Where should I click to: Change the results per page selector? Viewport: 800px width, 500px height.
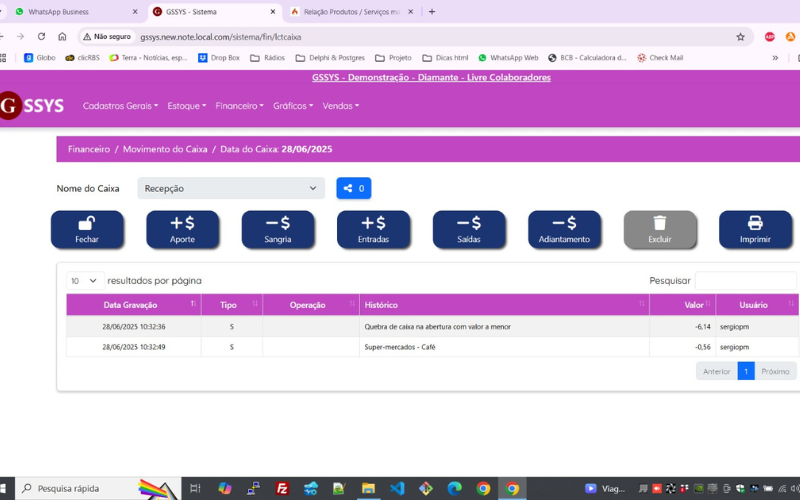coord(84,281)
